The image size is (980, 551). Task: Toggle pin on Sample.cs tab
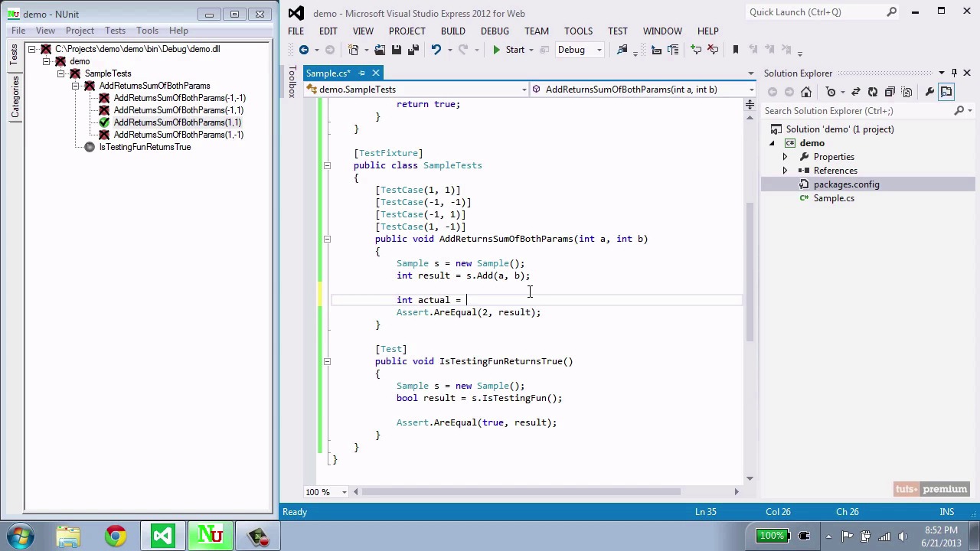coord(361,73)
